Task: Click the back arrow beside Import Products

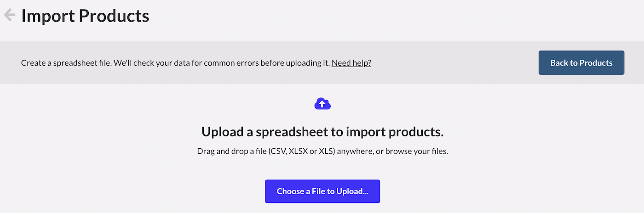Action: 9,15
